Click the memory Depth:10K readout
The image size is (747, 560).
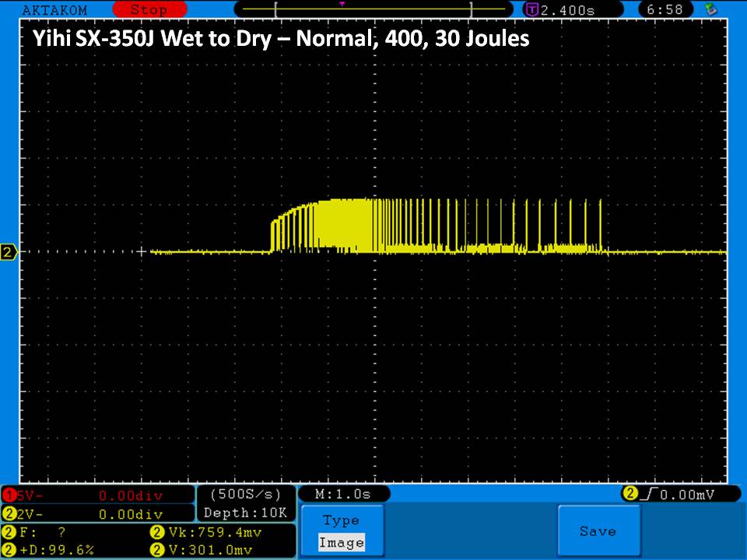[246, 513]
